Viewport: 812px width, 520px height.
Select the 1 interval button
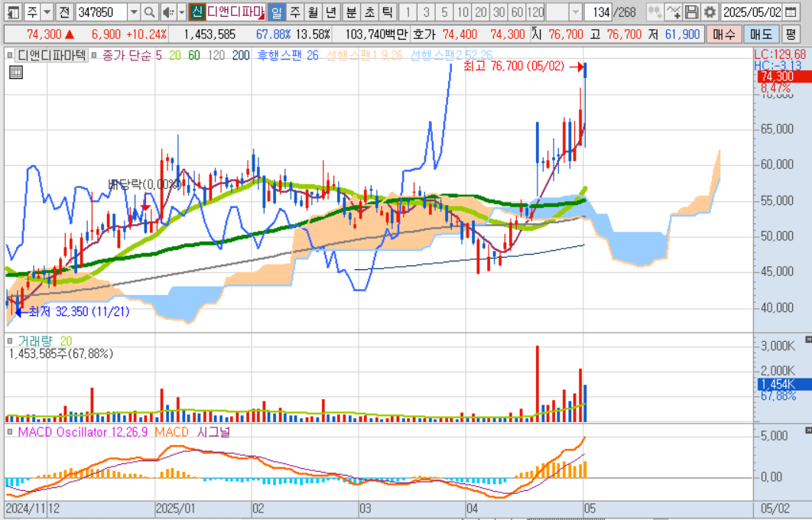coord(408,12)
